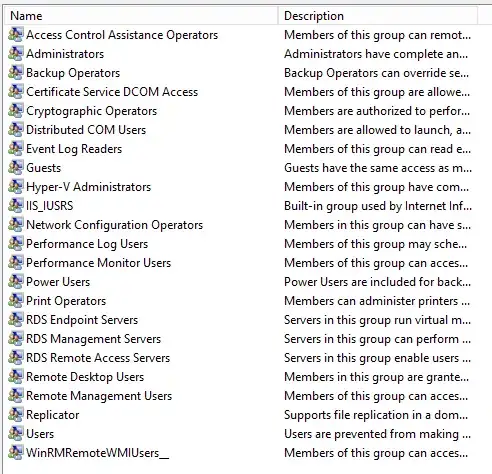The width and height of the screenshot is (492, 474).
Task: Select the Backup Operators group name
Action: (73, 73)
